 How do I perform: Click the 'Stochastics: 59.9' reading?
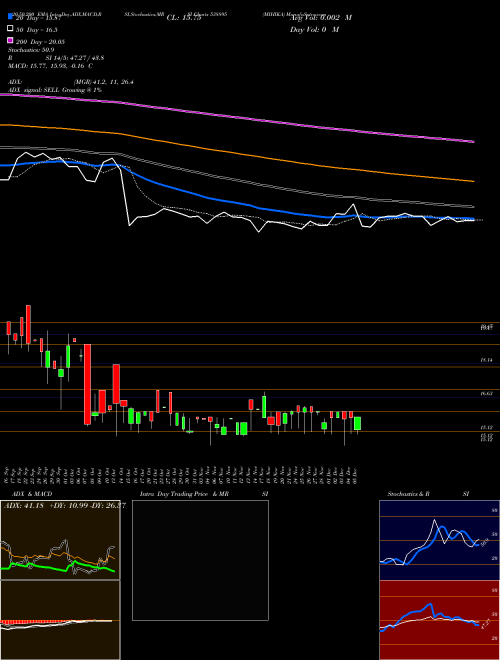[x=31, y=50]
